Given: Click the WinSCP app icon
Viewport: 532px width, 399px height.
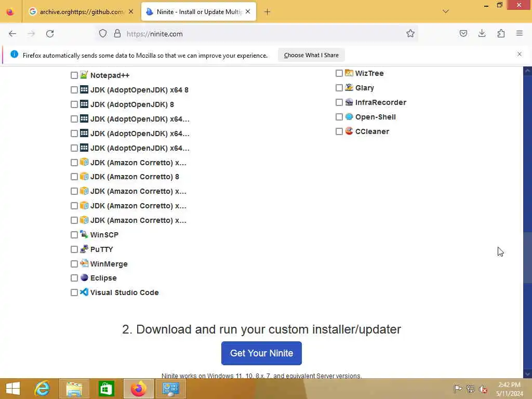Looking at the screenshot, I should [x=84, y=234].
